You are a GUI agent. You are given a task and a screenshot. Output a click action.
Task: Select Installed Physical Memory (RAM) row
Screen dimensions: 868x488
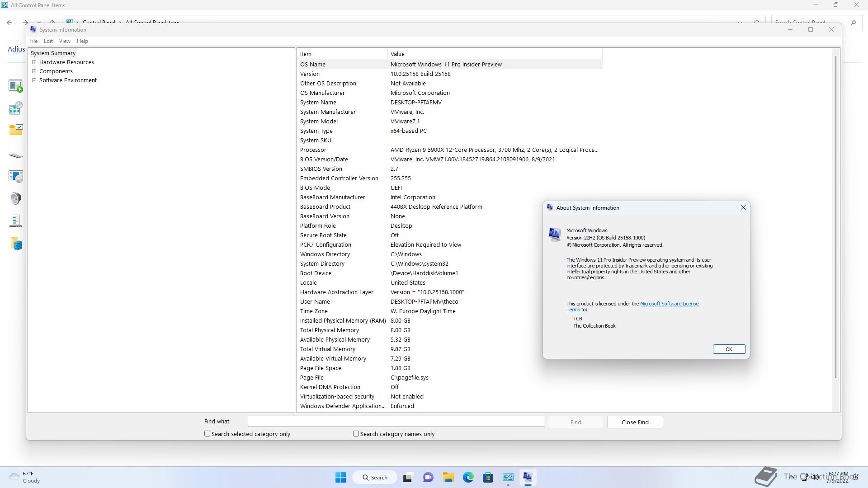(450, 320)
